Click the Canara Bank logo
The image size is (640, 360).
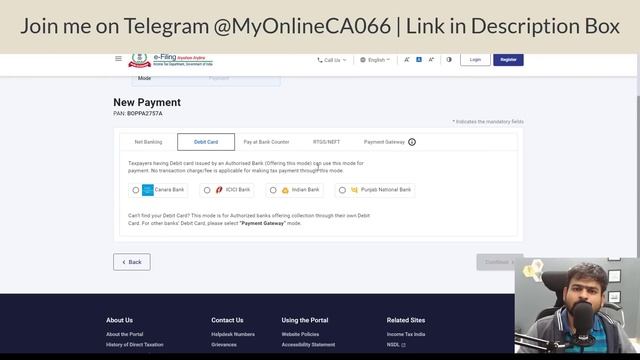pyautogui.click(x=148, y=190)
